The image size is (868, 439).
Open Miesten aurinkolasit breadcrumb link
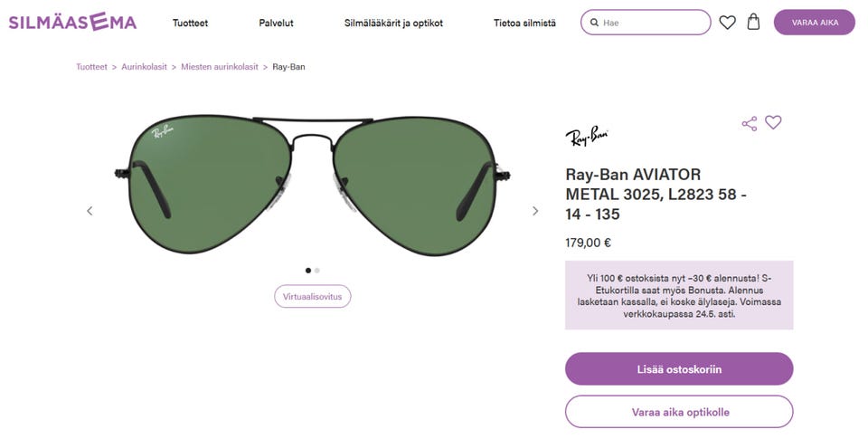[x=220, y=66]
